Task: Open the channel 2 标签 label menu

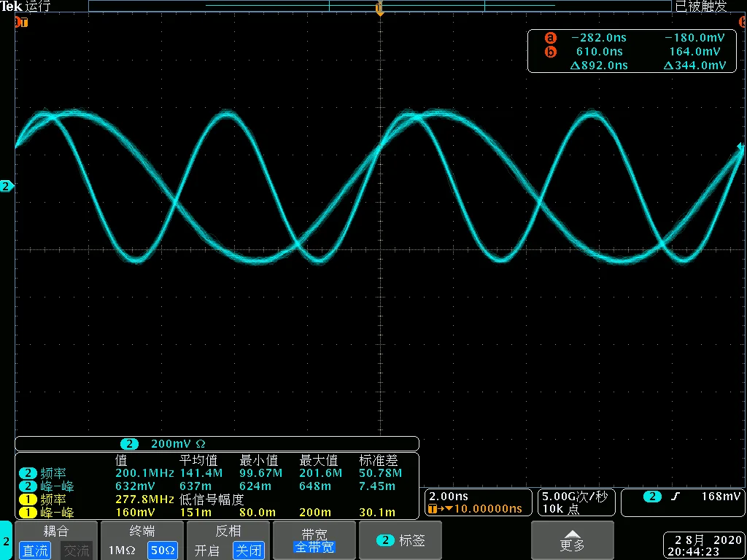Action: (401, 540)
